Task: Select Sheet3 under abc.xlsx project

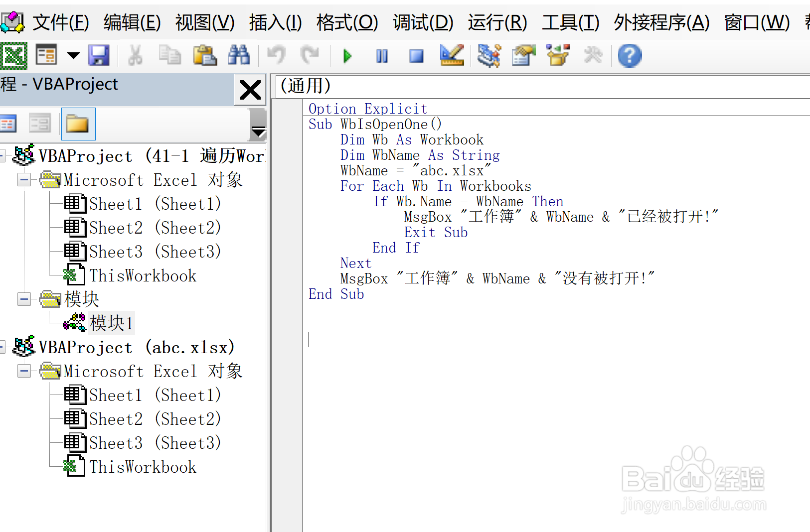Action: (x=155, y=443)
